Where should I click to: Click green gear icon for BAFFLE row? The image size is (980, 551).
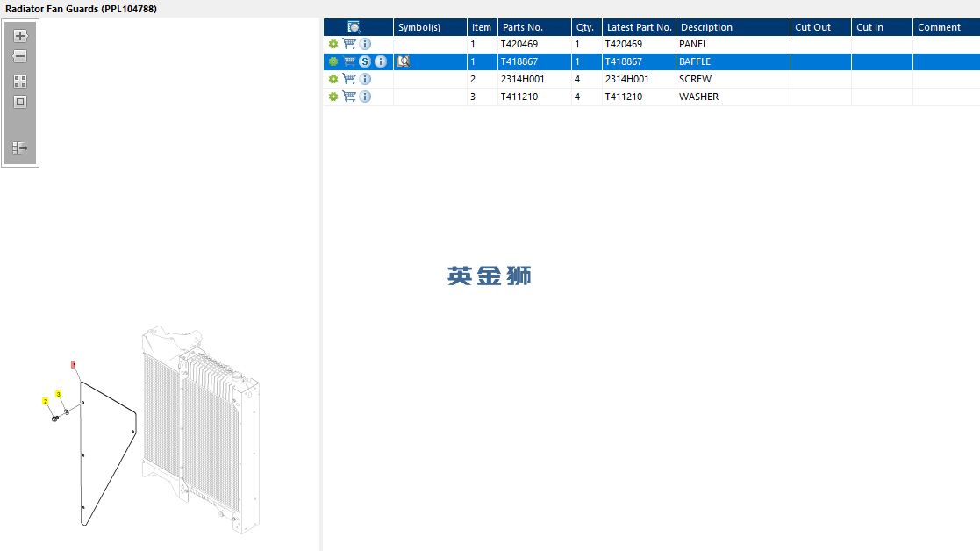(x=333, y=61)
